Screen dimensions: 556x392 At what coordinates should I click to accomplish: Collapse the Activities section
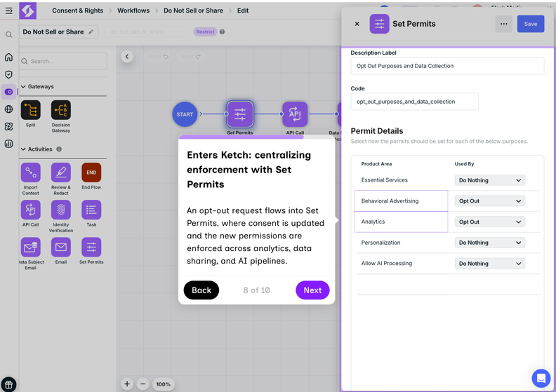(x=23, y=149)
